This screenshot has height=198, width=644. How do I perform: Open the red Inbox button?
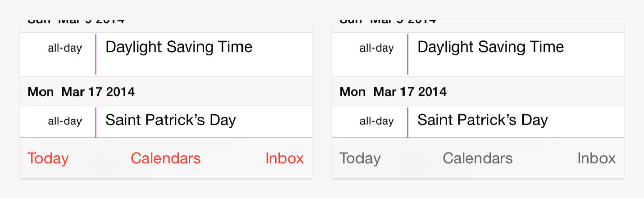point(285,158)
